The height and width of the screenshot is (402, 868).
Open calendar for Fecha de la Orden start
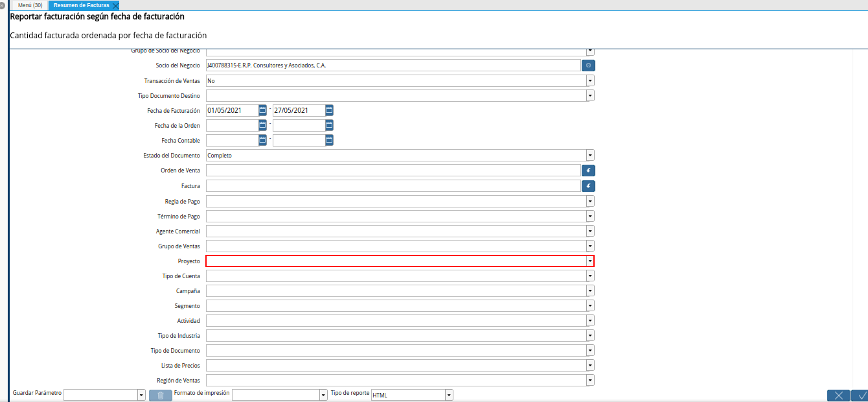(x=262, y=125)
